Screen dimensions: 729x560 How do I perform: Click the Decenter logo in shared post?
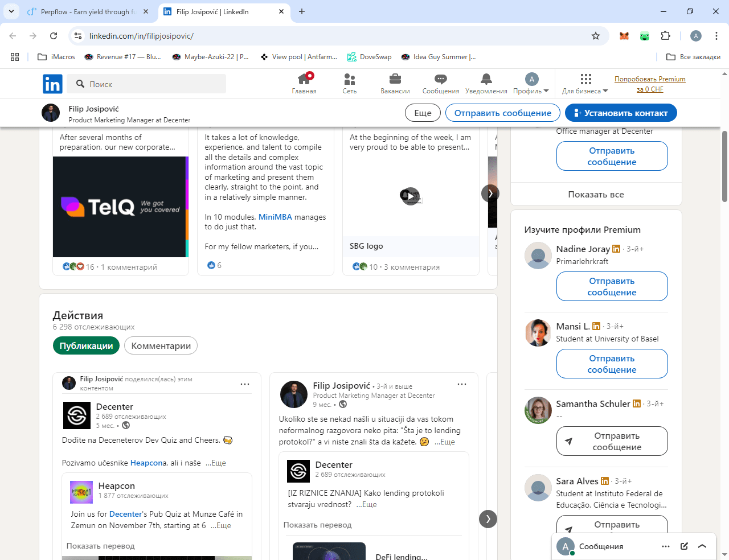pyautogui.click(x=77, y=415)
